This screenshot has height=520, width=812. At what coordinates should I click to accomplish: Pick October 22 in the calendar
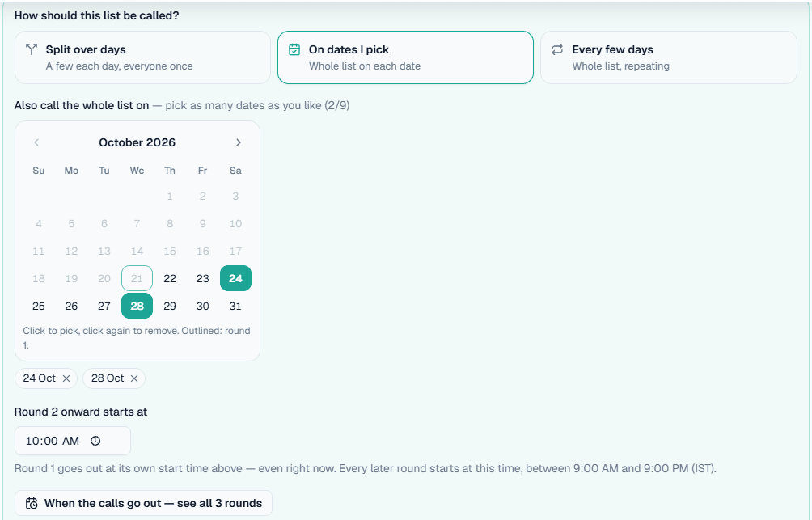(x=170, y=279)
